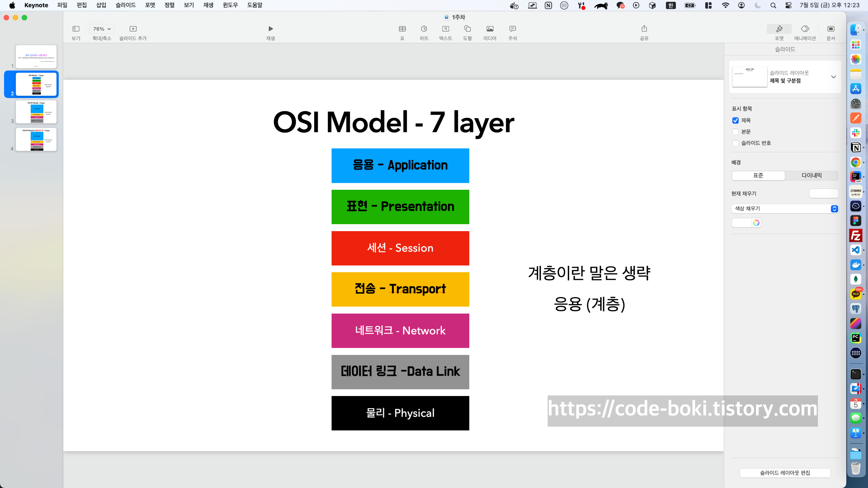Open the color wheel picker
This screenshot has width=868, height=488.
(756, 223)
